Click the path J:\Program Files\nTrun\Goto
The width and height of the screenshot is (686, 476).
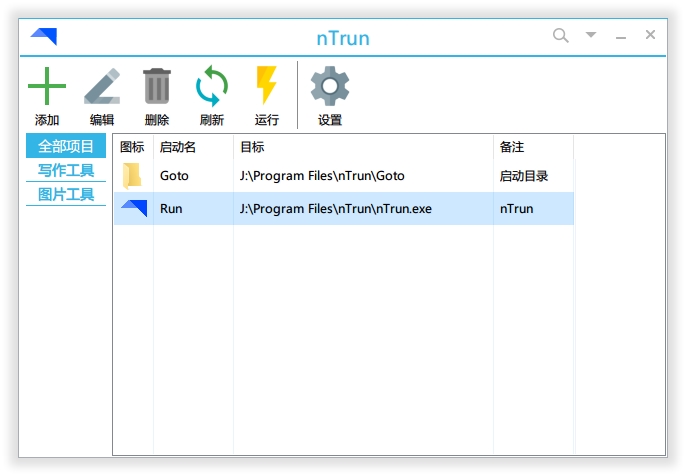[x=322, y=176]
